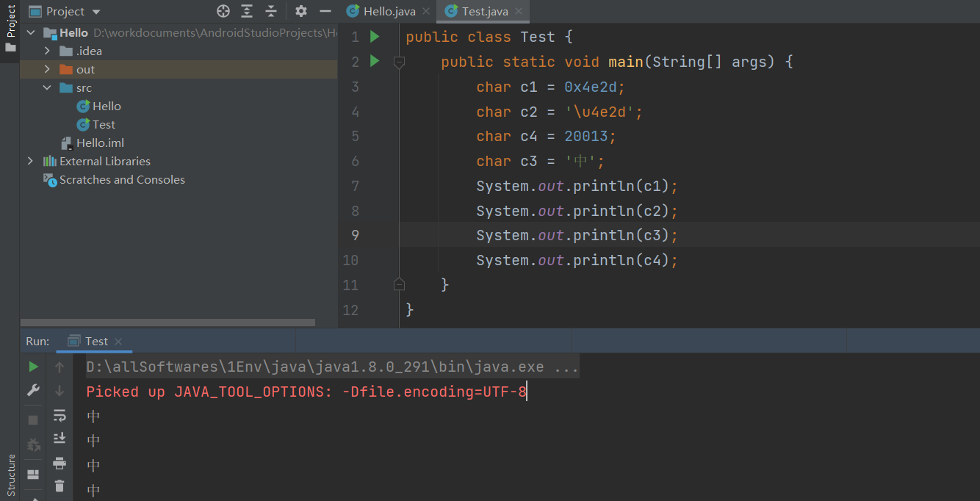The height and width of the screenshot is (501, 980).
Task: Close the Hello.java tab
Action: (x=426, y=12)
